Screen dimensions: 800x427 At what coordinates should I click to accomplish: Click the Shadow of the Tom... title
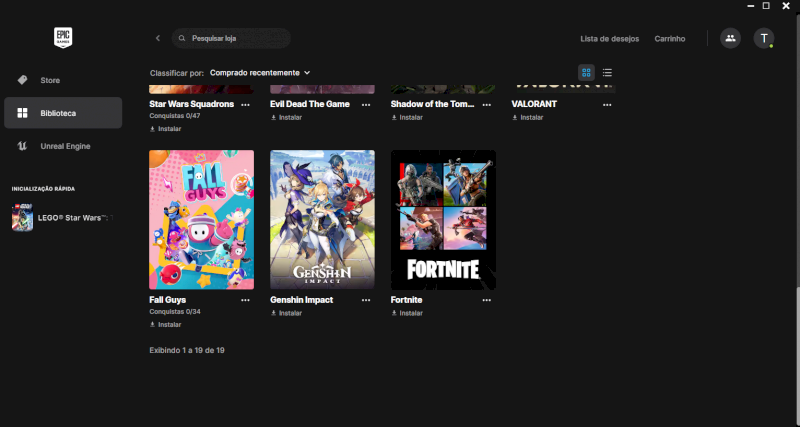coord(433,104)
